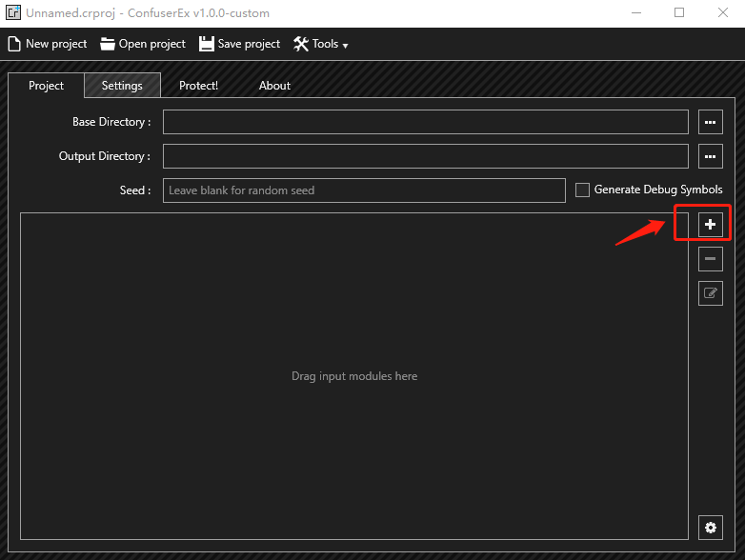The width and height of the screenshot is (745, 560).
Task: Browse for Output Directory with ellipsis button
Action: (711, 156)
